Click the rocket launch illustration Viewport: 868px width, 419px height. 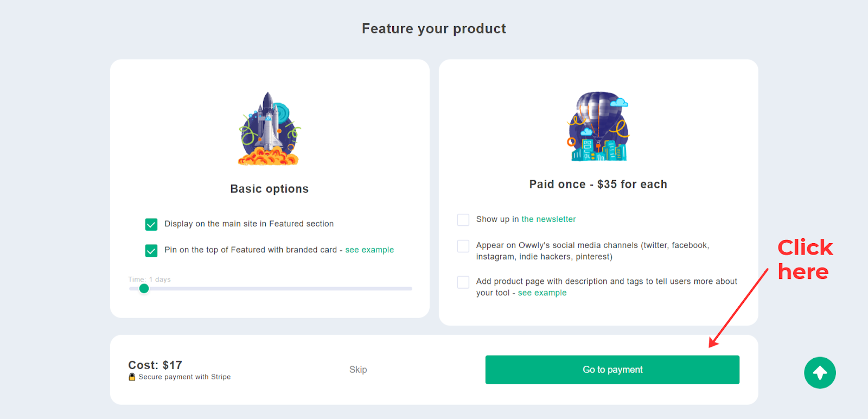pyautogui.click(x=270, y=129)
